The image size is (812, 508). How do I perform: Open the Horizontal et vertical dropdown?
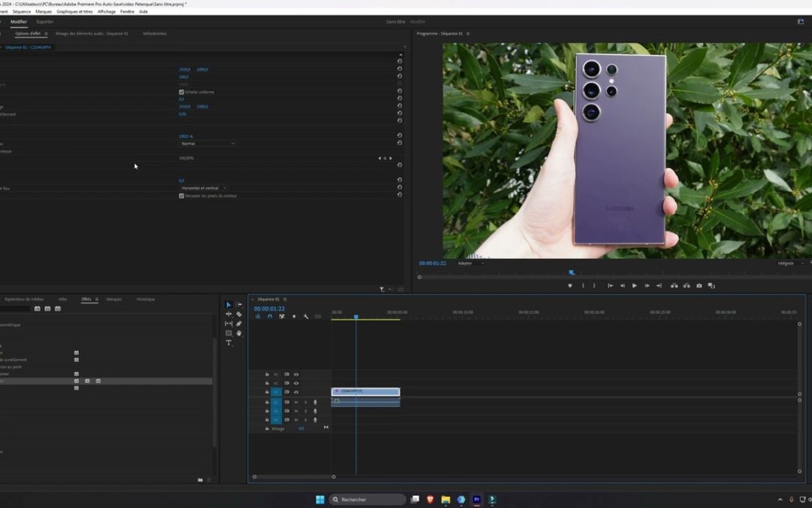point(204,188)
